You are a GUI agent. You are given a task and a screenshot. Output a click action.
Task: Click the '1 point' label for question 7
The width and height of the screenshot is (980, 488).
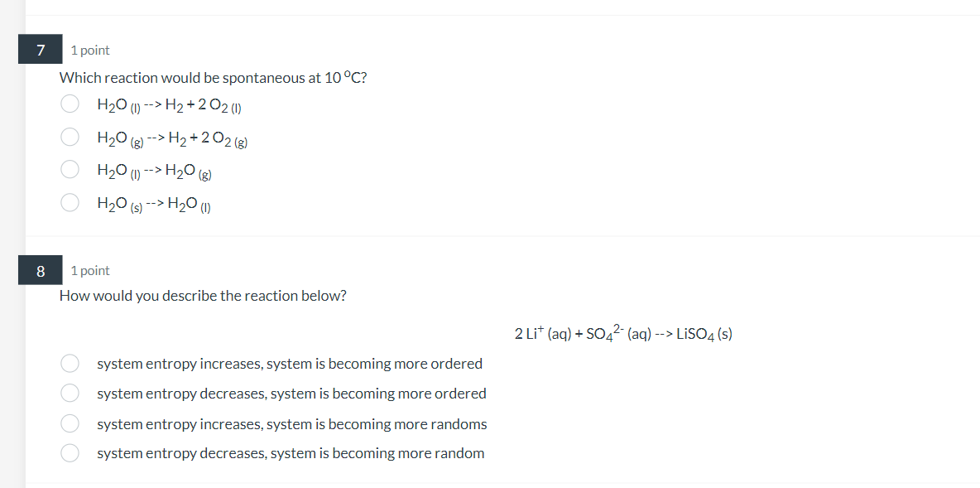90,50
